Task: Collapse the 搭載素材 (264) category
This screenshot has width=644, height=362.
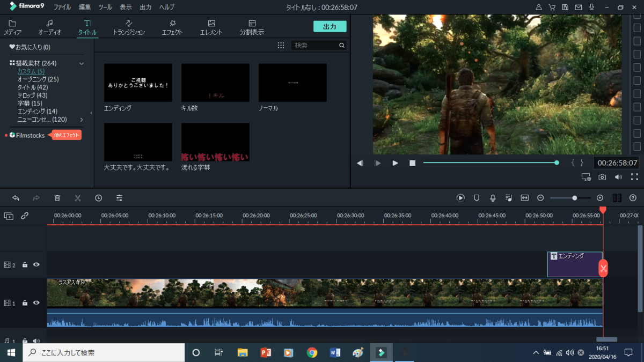Action: [x=82, y=64]
